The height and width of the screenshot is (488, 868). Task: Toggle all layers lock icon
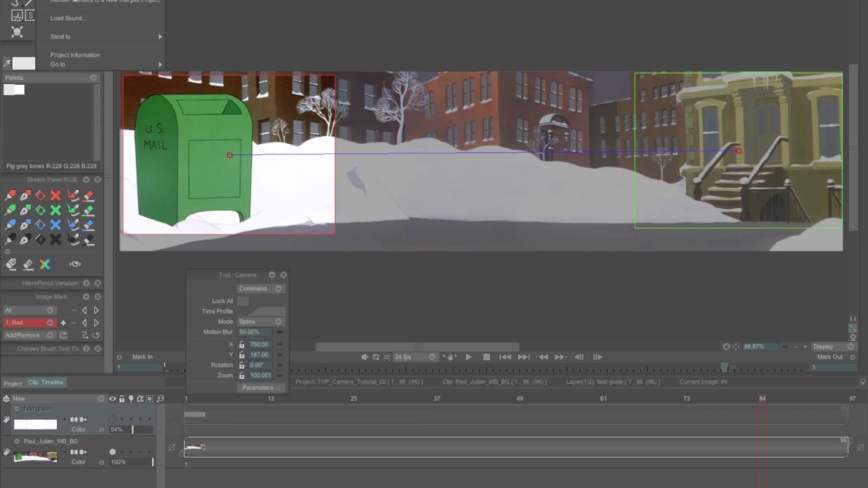(121, 399)
